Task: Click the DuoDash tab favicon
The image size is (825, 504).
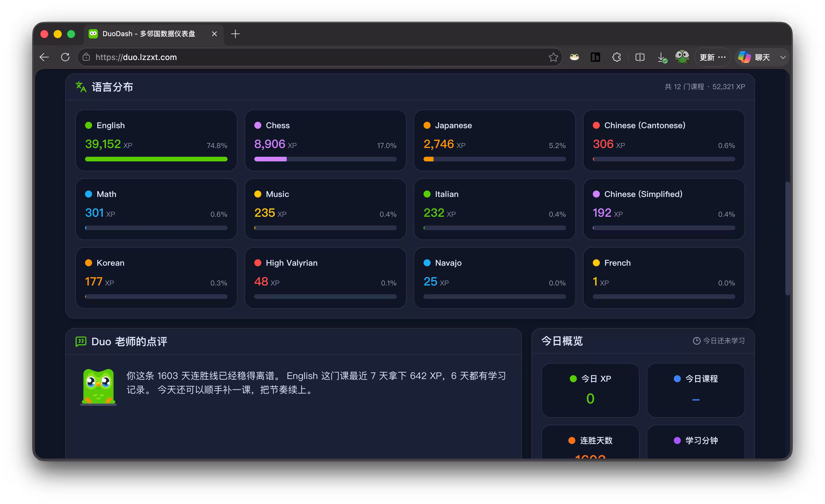Action: point(93,34)
